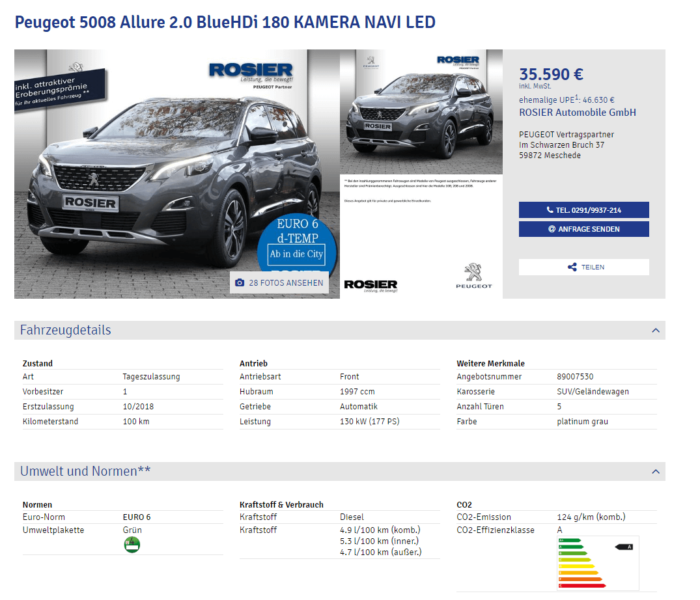Open the second car photo with Rosier flyer
This screenshot has width=700, height=600.
(x=421, y=174)
